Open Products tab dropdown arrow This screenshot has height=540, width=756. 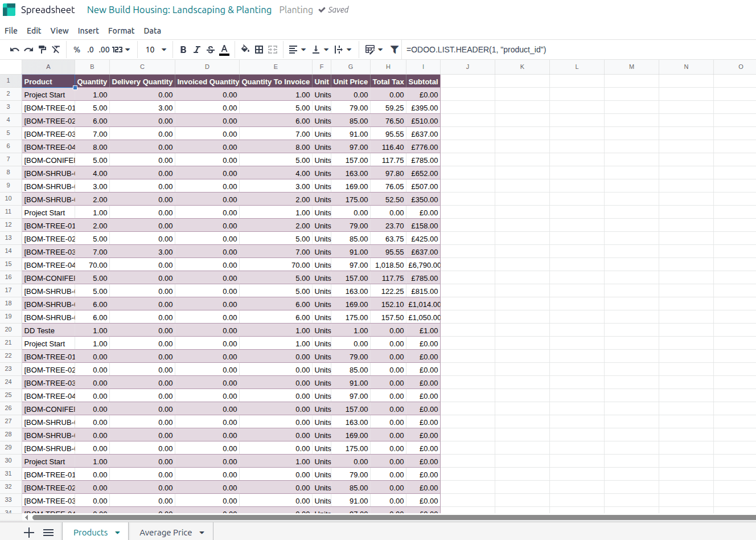point(118,533)
